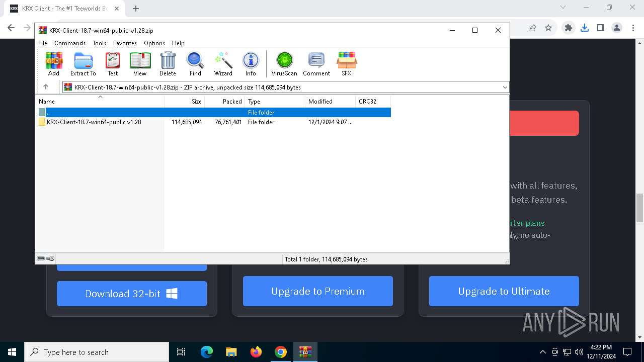This screenshot has height=362, width=644.
Task: Click the SFX toolbar icon
Action: coord(347,64)
